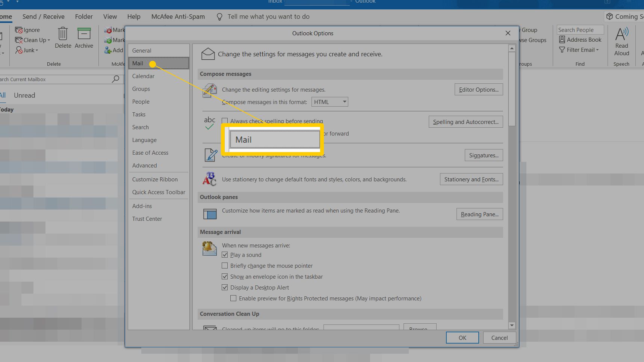Click Spelling and Autocorrect button

tap(466, 122)
